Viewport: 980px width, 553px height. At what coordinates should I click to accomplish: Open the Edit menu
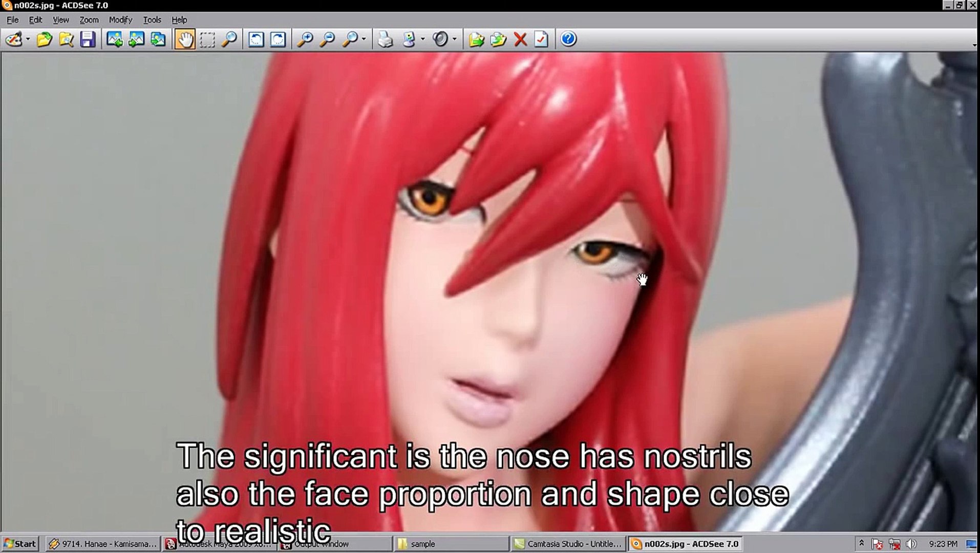(x=35, y=20)
